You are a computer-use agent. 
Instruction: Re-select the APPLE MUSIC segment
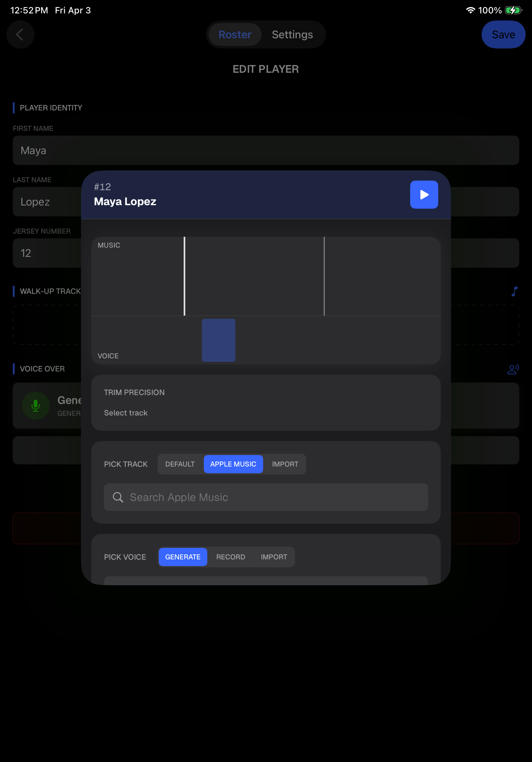coord(233,464)
